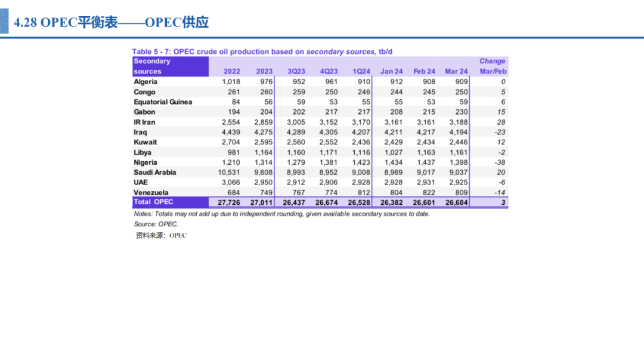Click Total OPEC Jan 24 value 26,382
This screenshot has width=644, height=363.
point(391,202)
